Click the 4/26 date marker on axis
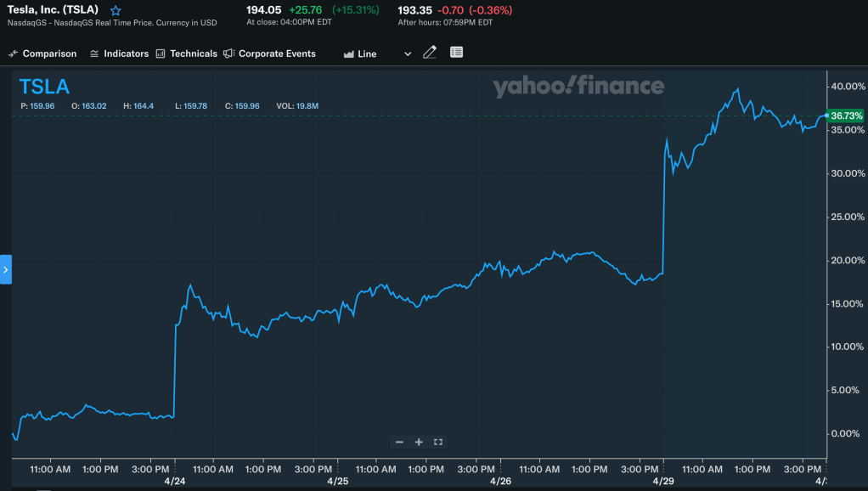 500,481
